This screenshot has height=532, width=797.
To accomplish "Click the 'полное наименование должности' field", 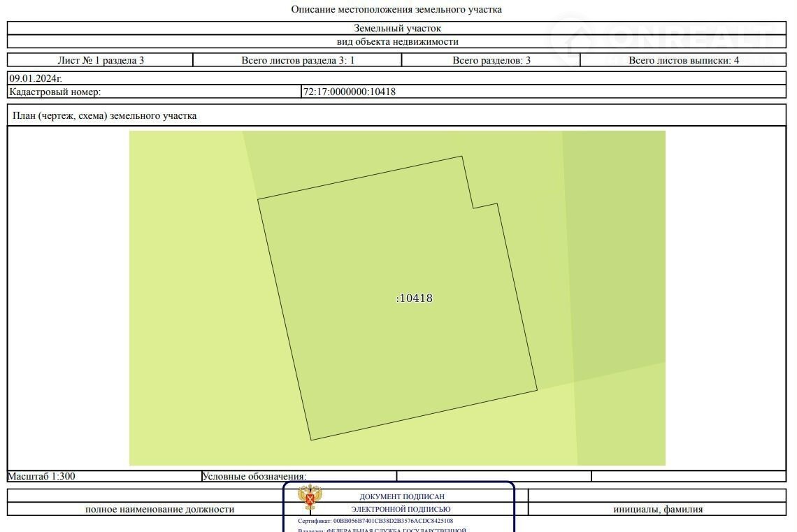I will tap(159, 509).
